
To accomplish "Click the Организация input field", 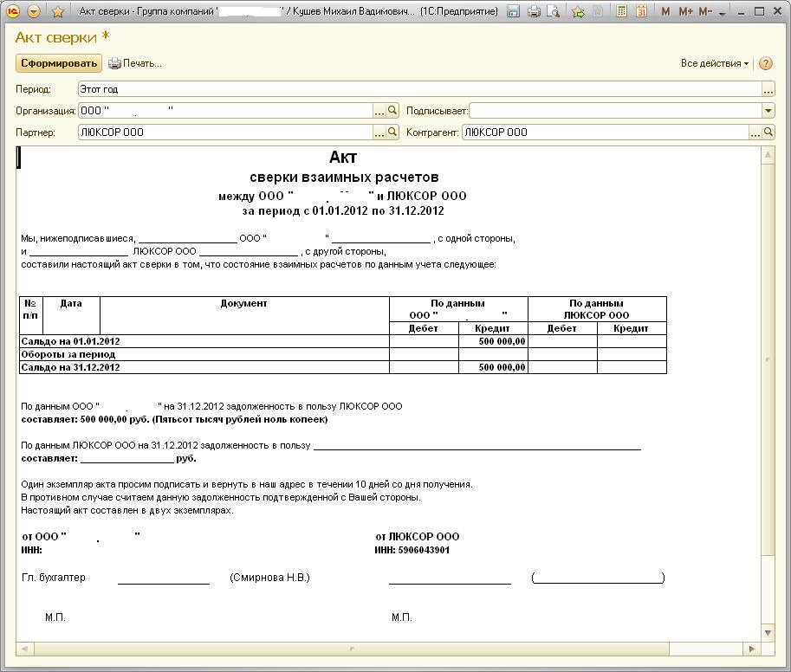I will 225,111.
